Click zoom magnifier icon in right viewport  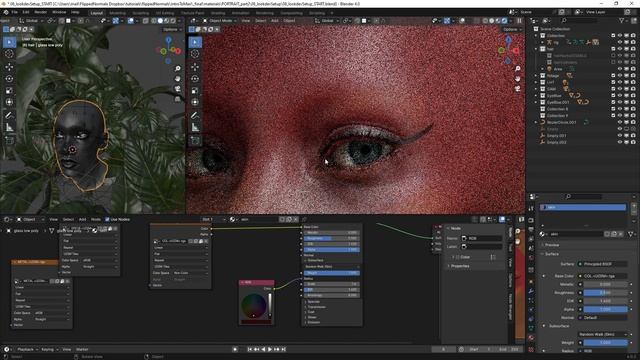[x=518, y=68]
